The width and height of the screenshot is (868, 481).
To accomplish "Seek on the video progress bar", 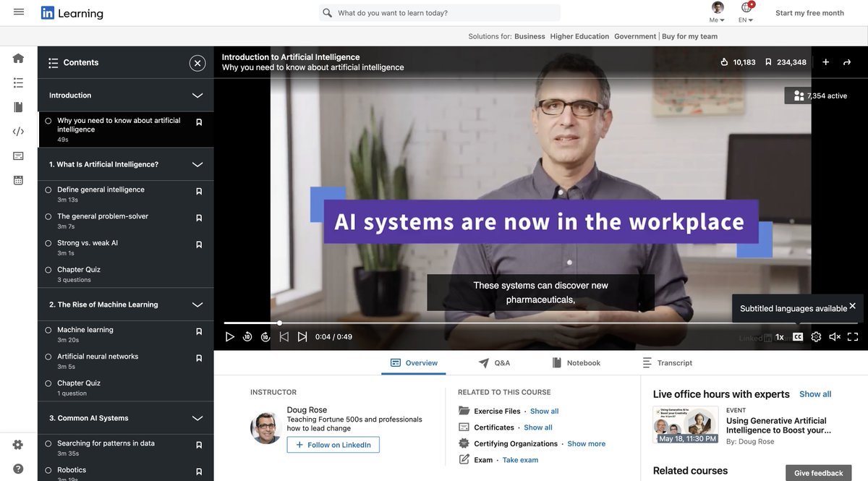I will pyautogui.click(x=541, y=323).
